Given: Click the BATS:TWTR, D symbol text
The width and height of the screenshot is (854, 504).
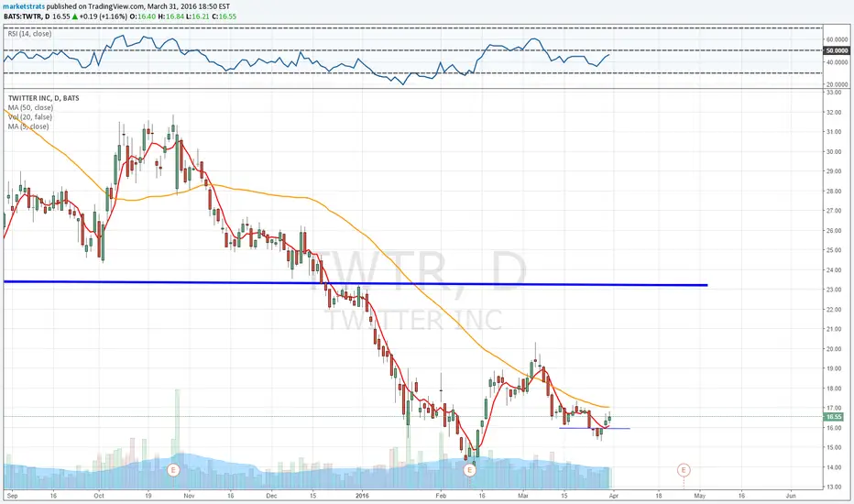Looking at the screenshot, I should (27, 16).
